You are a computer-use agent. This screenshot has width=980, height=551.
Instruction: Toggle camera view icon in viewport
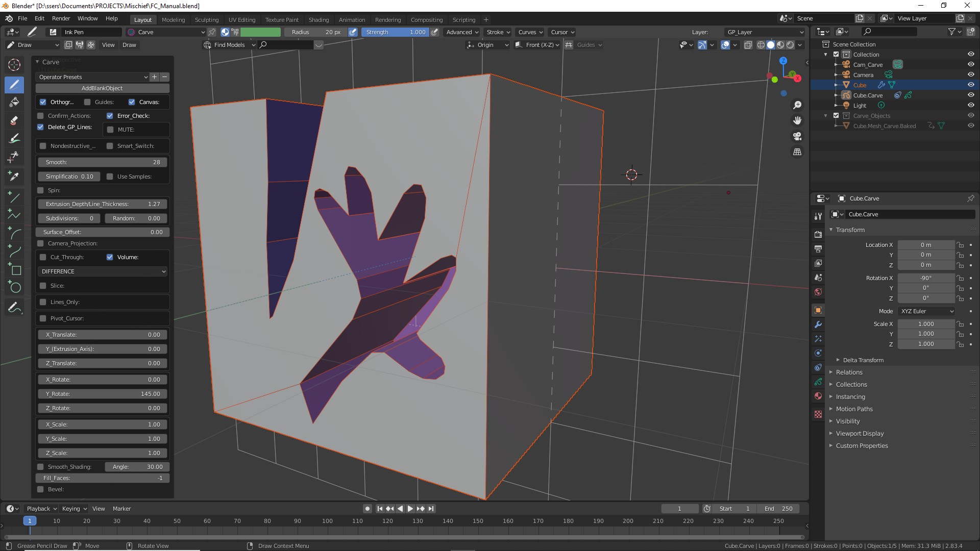click(x=797, y=136)
